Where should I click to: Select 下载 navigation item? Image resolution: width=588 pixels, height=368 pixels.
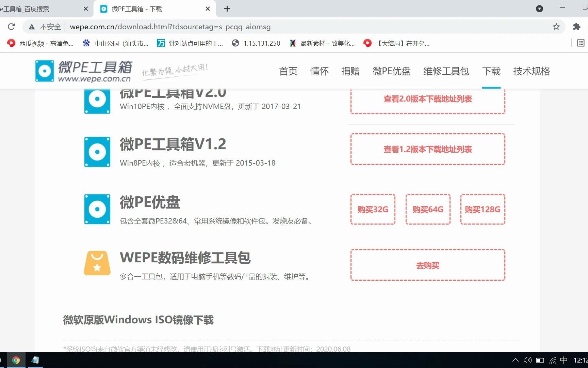point(491,71)
